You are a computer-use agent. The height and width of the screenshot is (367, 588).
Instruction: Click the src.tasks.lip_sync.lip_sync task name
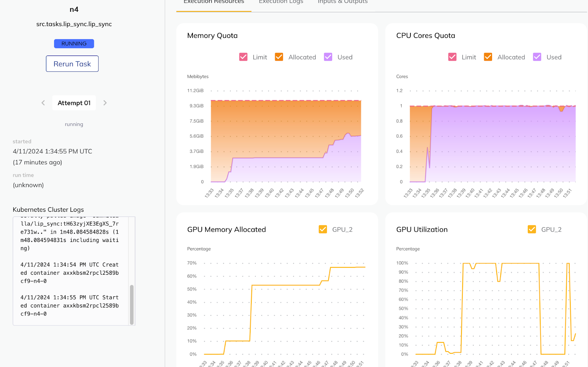click(x=74, y=24)
